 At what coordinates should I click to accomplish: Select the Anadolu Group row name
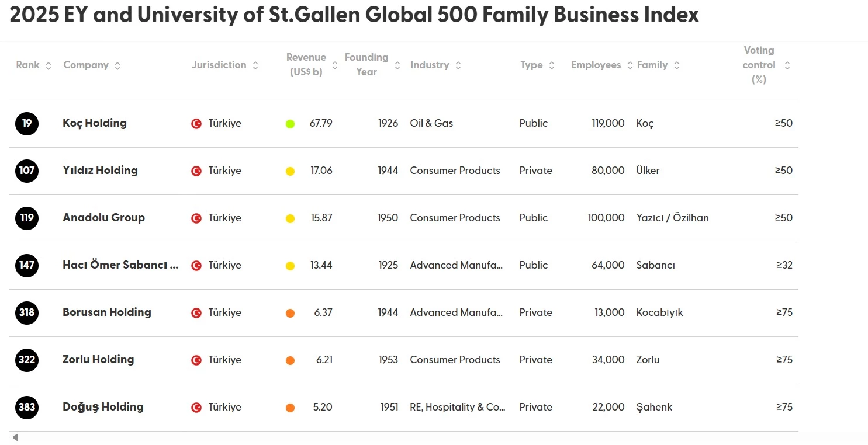tap(103, 218)
